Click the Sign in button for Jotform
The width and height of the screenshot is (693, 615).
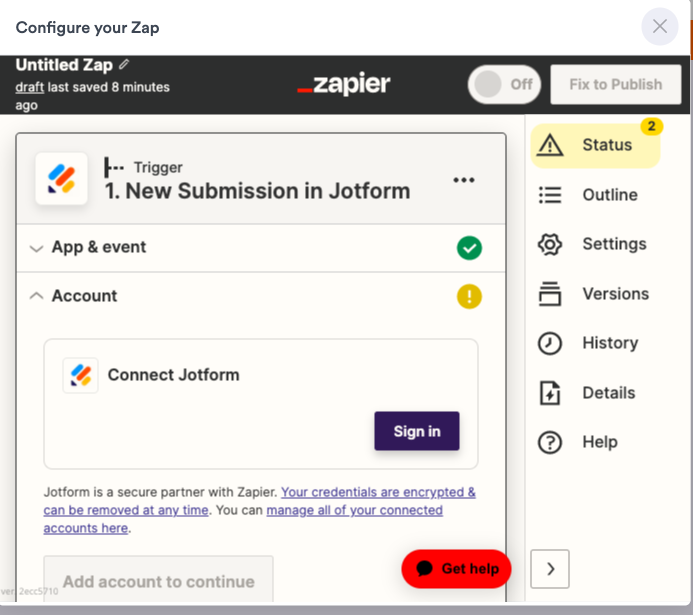[x=417, y=431]
